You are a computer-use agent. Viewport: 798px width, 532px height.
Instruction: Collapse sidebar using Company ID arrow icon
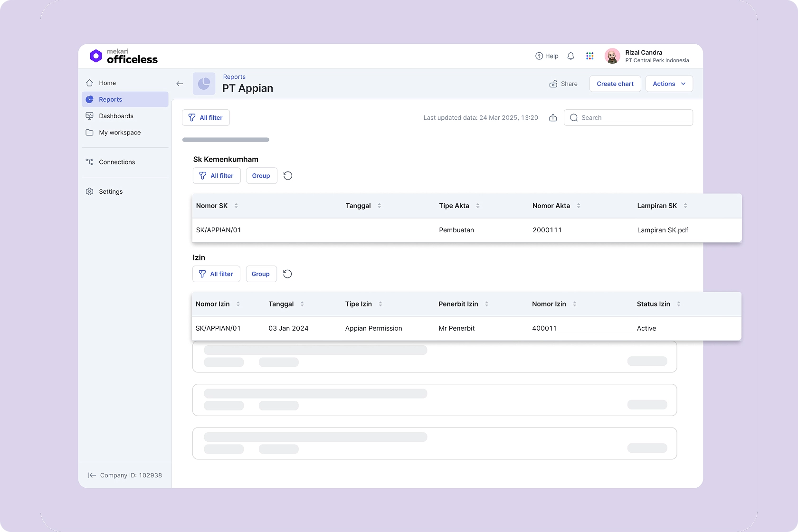pyautogui.click(x=92, y=475)
